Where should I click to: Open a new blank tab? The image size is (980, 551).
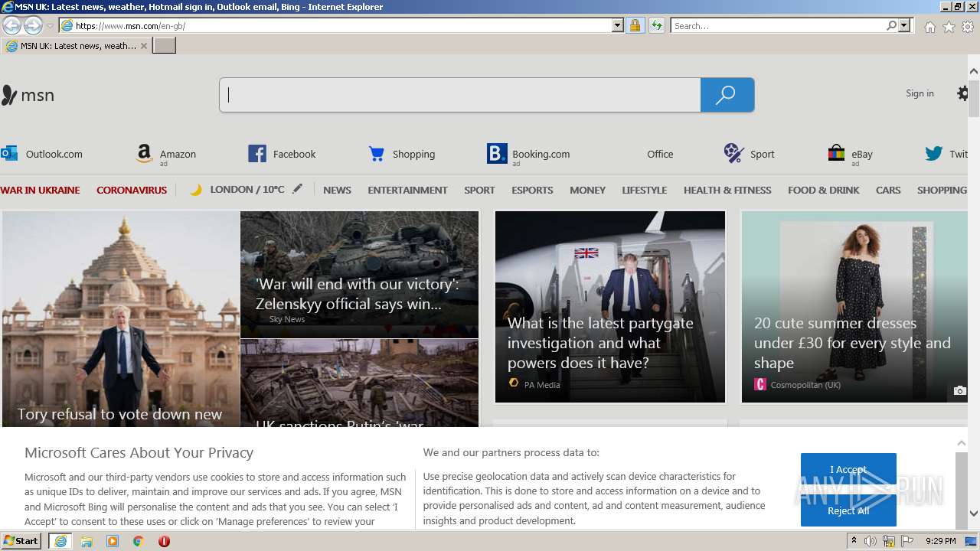[x=165, y=46]
